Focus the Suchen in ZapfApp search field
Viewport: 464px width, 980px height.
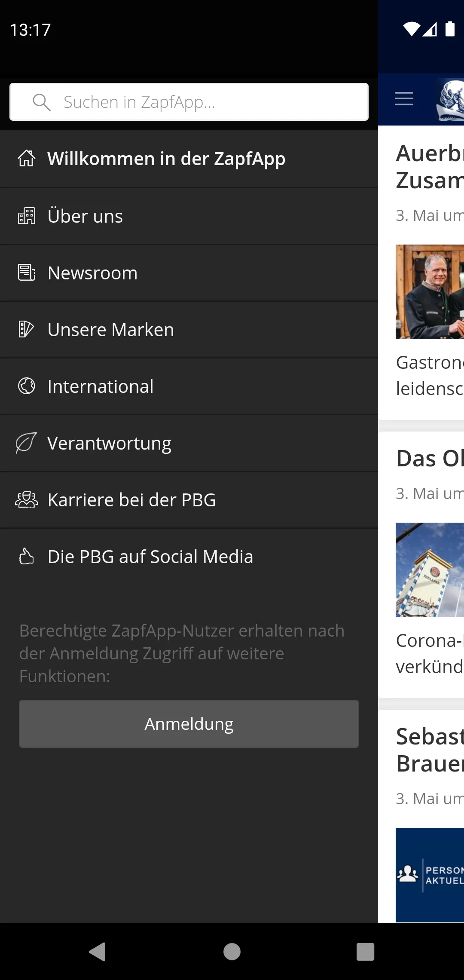tap(189, 102)
